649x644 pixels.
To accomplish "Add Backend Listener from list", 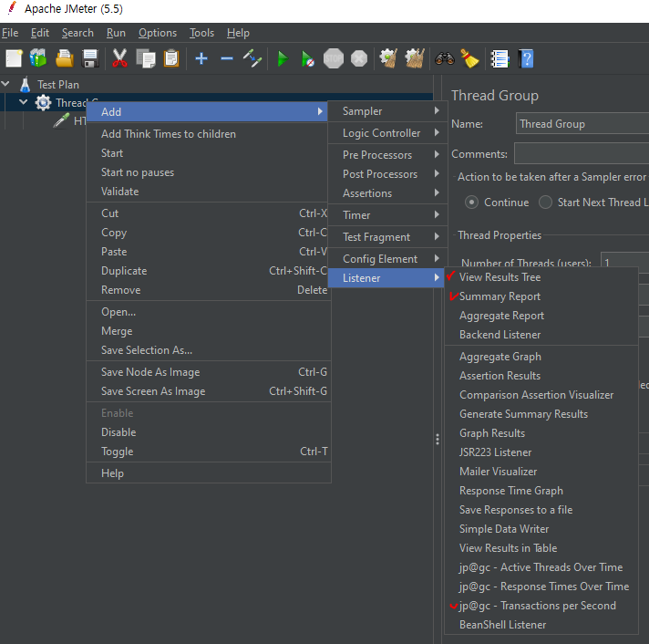I will pyautogui.click(x=541, y=335).
